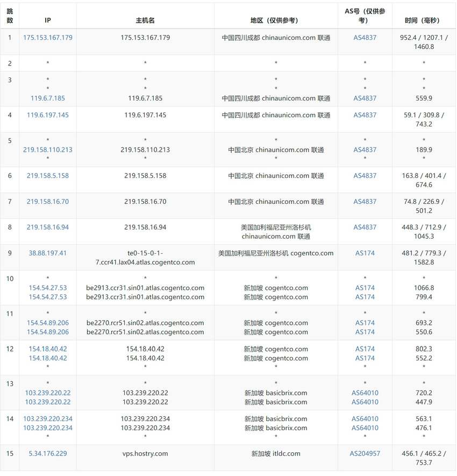This screenshot has height=476, width=457.
Task: Click AS174 link beside time 550.6
Action: point(365,332)
